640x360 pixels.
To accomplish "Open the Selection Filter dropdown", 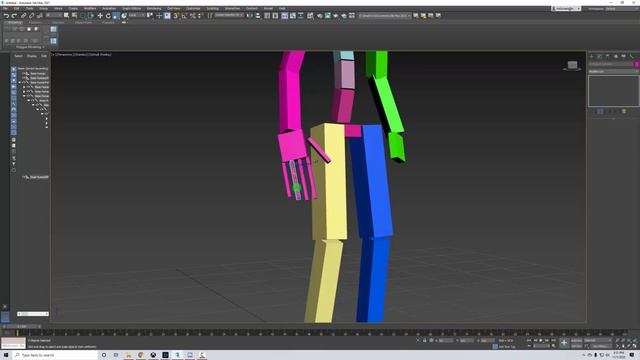I will click(x=54, y=15).
